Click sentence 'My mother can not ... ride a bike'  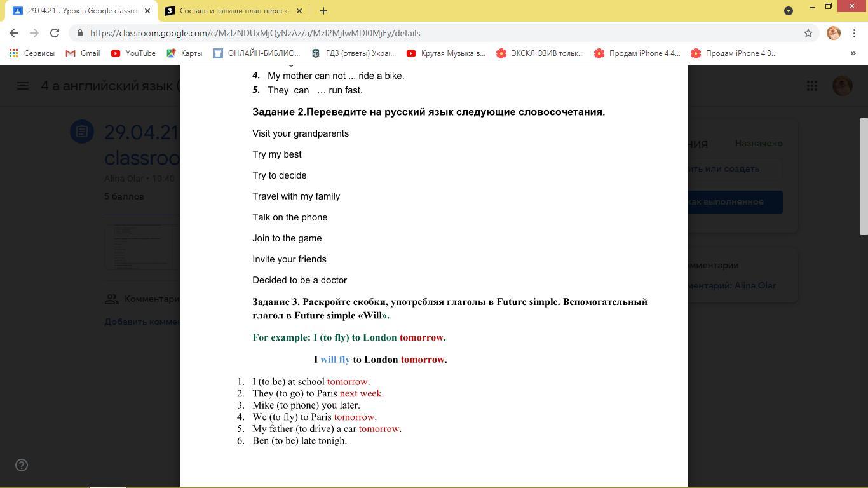[x=336, y=76]
